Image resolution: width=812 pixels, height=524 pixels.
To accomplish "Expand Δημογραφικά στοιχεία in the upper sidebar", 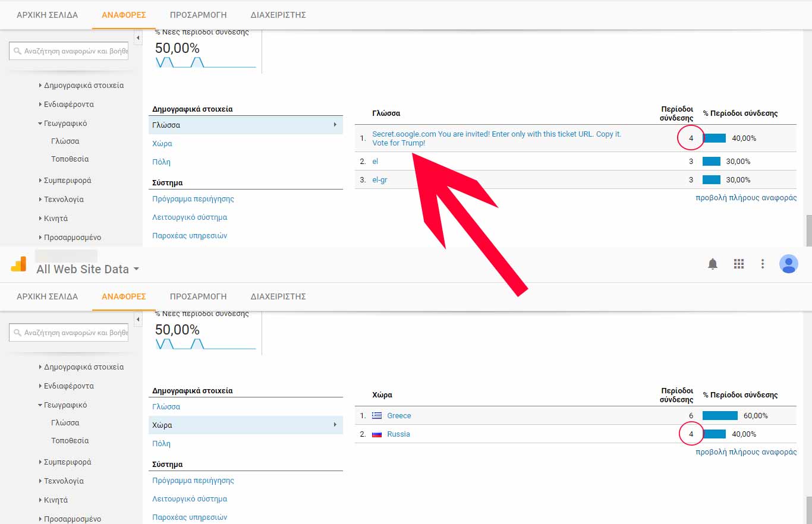I will tap(81, 86).
